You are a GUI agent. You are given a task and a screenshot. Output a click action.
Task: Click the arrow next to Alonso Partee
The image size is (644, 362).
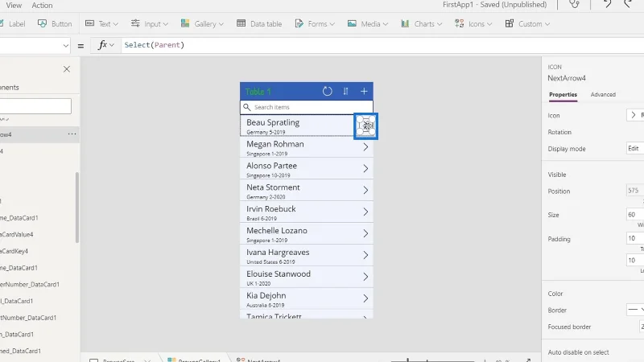coord(365,168)
